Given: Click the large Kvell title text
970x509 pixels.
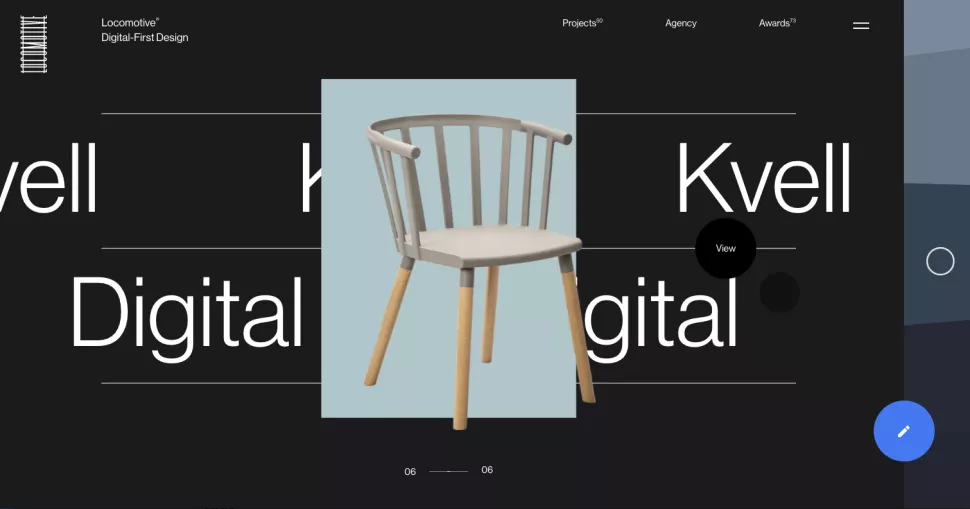Looking at the screenshot, I should pos(764,178).
